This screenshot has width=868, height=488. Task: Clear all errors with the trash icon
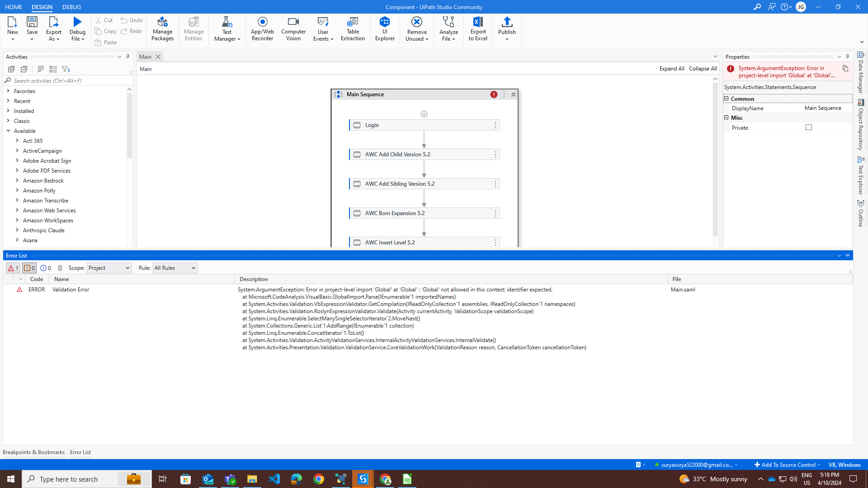click(x=60, y=268)
